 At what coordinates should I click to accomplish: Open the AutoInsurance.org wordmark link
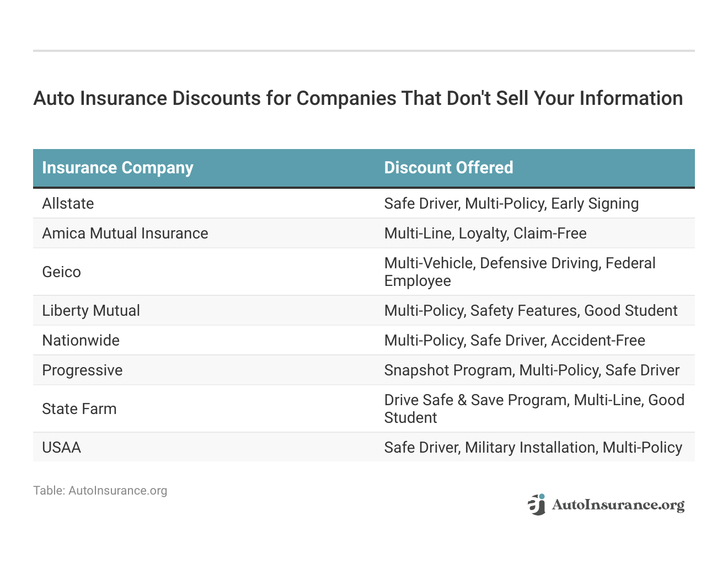pos(618,505)
